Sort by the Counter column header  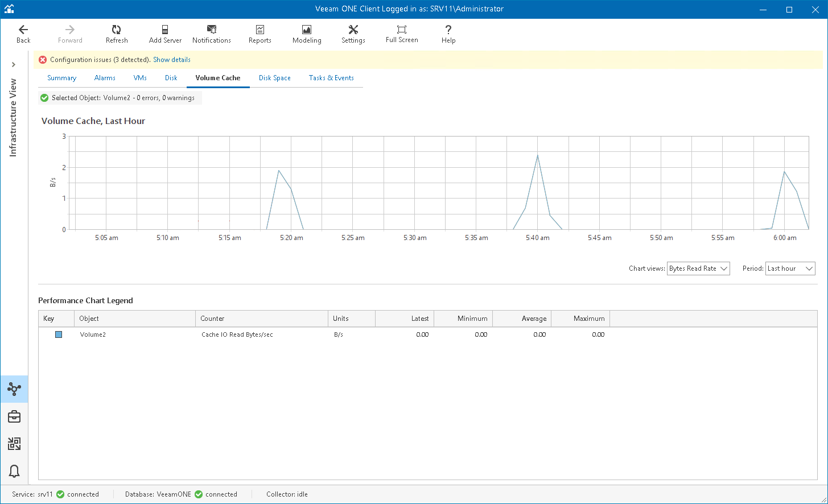(x=262, y=319)
